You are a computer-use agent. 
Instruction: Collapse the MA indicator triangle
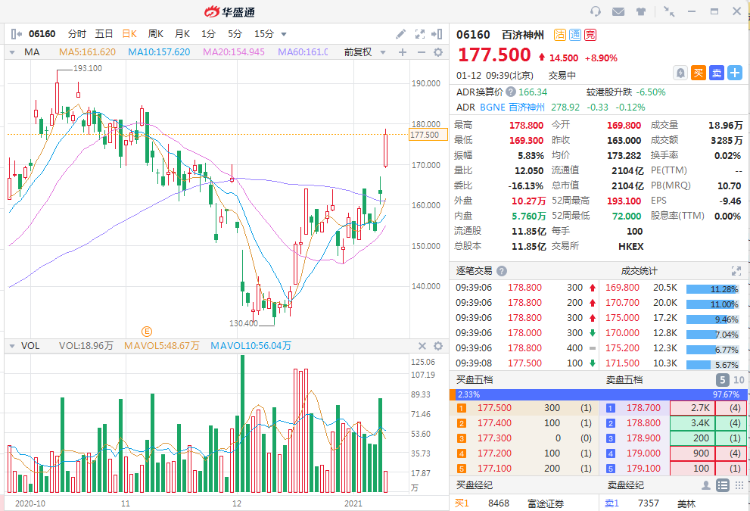(x=12, y=52)
